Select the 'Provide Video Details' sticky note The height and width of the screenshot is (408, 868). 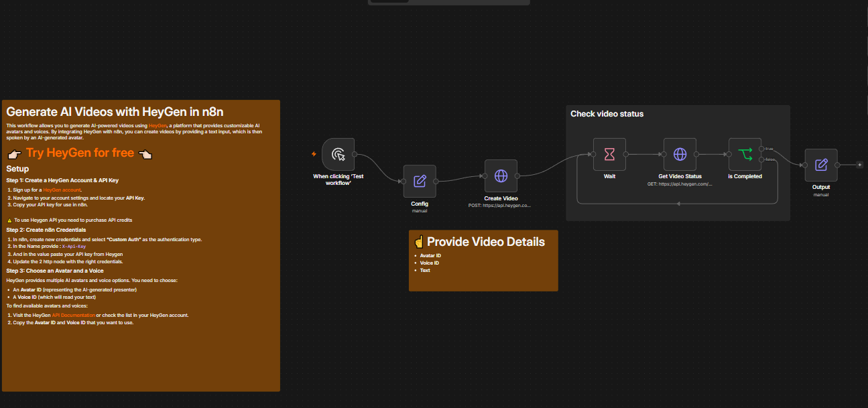click(483, 261)
